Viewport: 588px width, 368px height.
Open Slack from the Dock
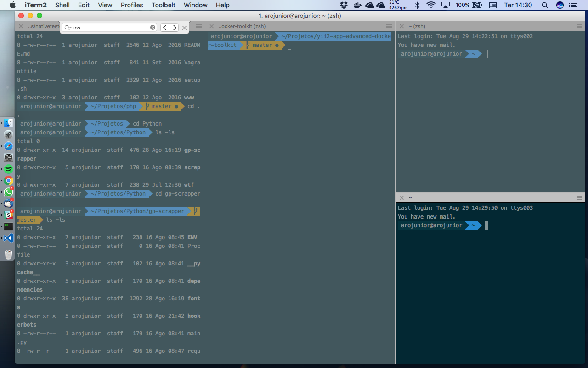[9, 215]
